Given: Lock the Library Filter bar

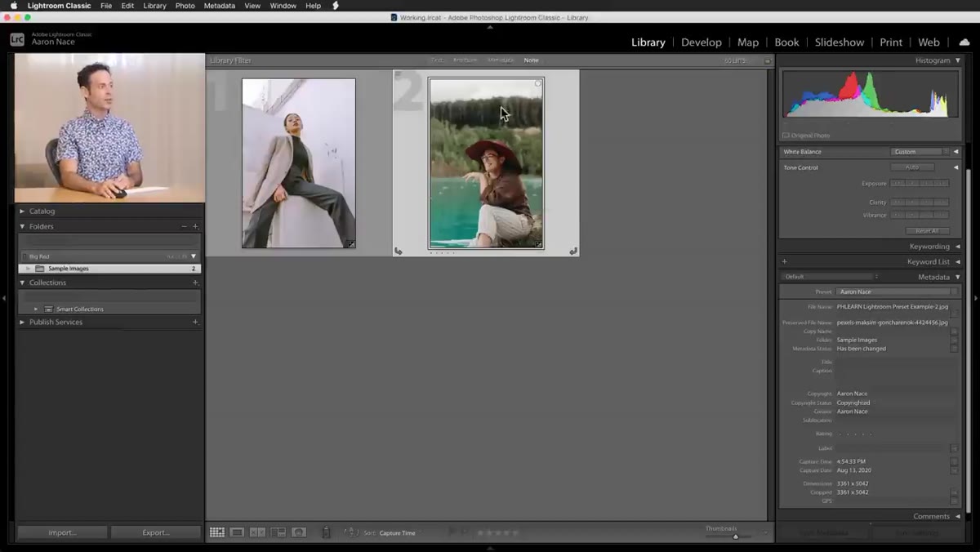Looking at the screenshot, I should (x=768, y=60).
